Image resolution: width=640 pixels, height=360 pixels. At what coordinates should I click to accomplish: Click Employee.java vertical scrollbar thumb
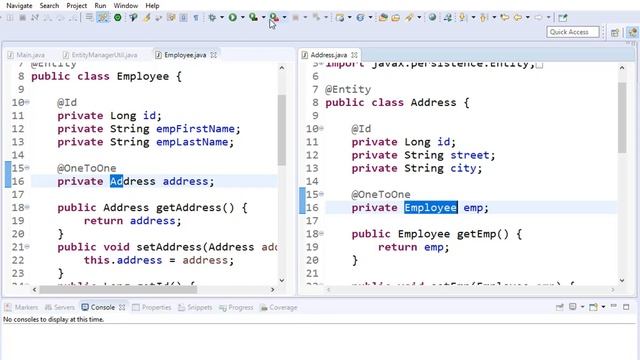(282, 130)
